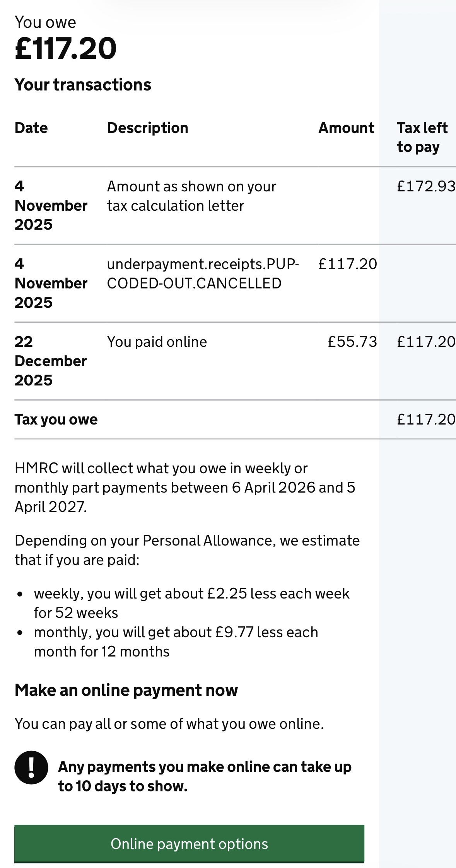This screenshot has height=868, width=456.
Task: Click the Tax you owe row label
Action: (x=56, y=420)
